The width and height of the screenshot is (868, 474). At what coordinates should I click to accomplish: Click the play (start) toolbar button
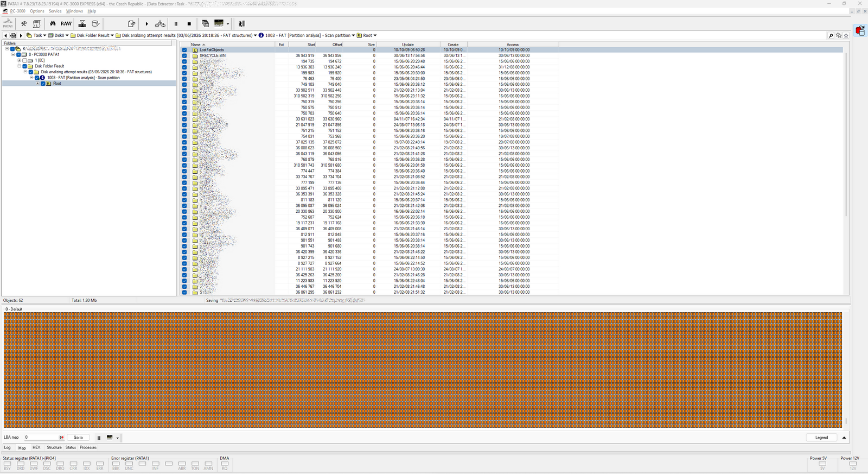coord(146,23)
